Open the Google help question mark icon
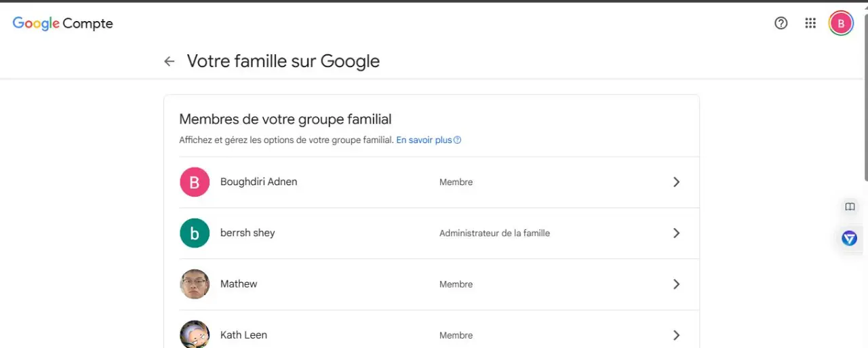The image size is (868, 348). [781, 23]
